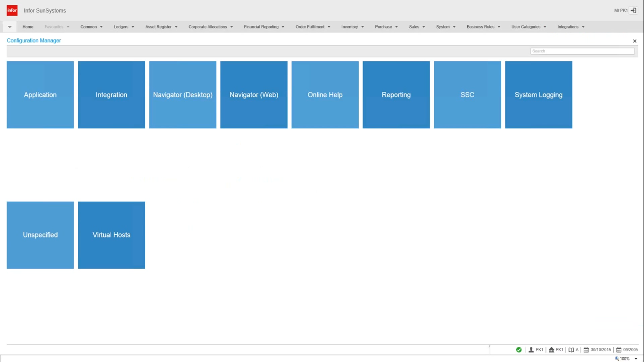The width and height of the screenshot is (644, 362).
Task: Click the business unit bank icon
Action: click(x=551, y=350)
